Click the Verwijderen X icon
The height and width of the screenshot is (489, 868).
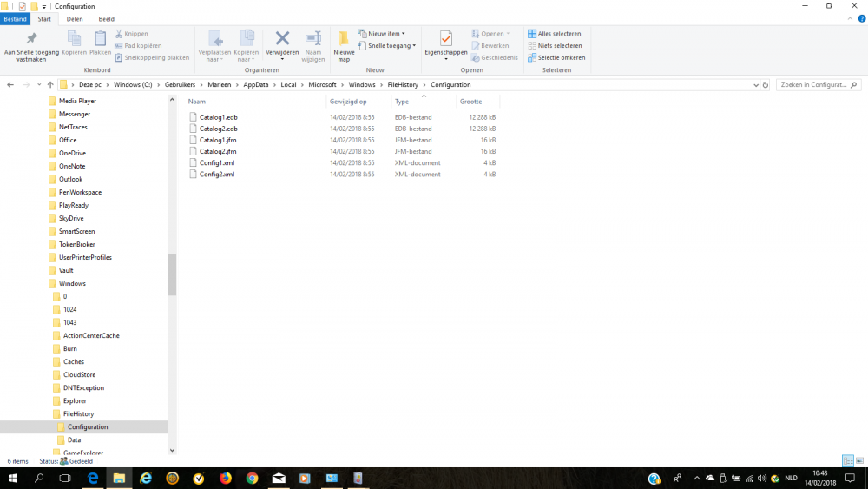click(282, 38)
